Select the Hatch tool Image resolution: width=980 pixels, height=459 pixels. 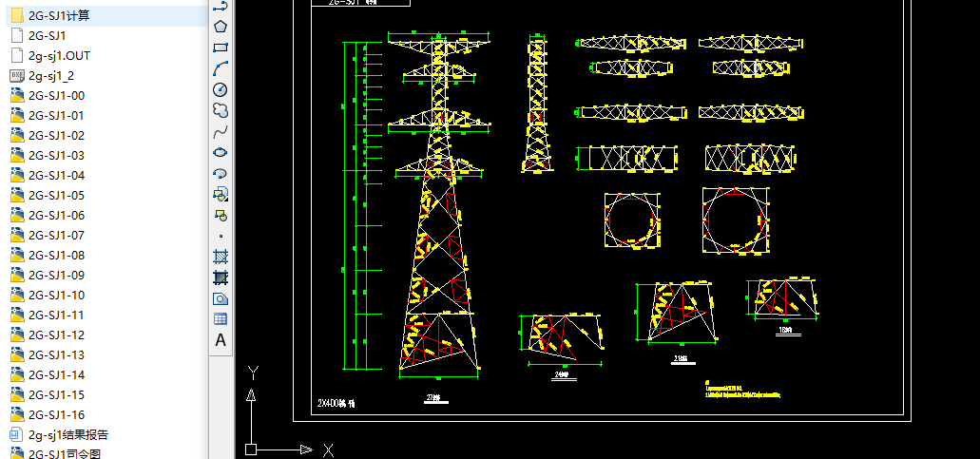coord(220,257)
